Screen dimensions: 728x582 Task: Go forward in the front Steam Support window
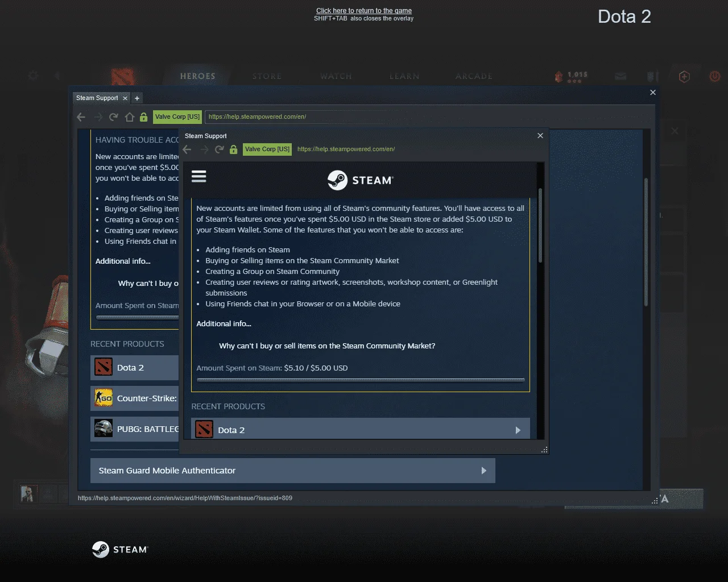[204, 149]
